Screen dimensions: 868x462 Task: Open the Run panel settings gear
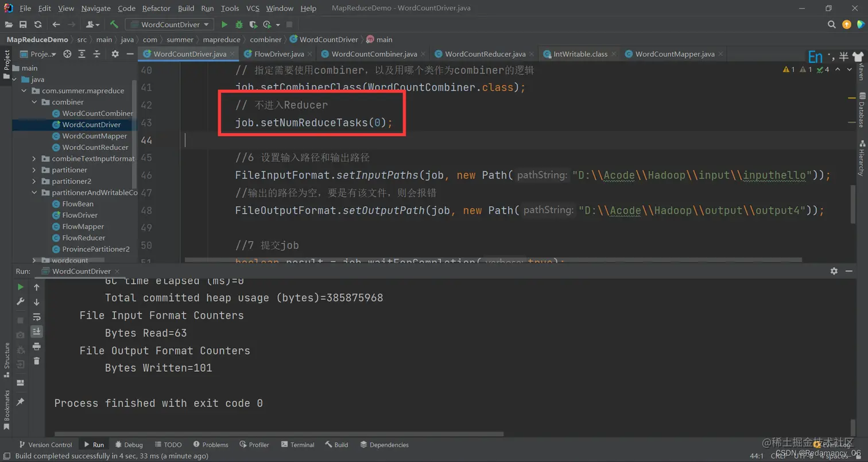(834, 271)
